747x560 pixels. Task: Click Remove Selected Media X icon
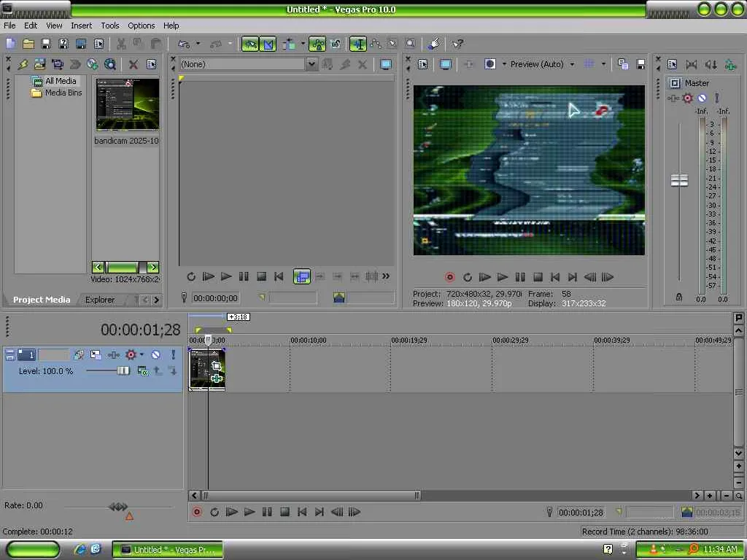click(x=133, y=64)
